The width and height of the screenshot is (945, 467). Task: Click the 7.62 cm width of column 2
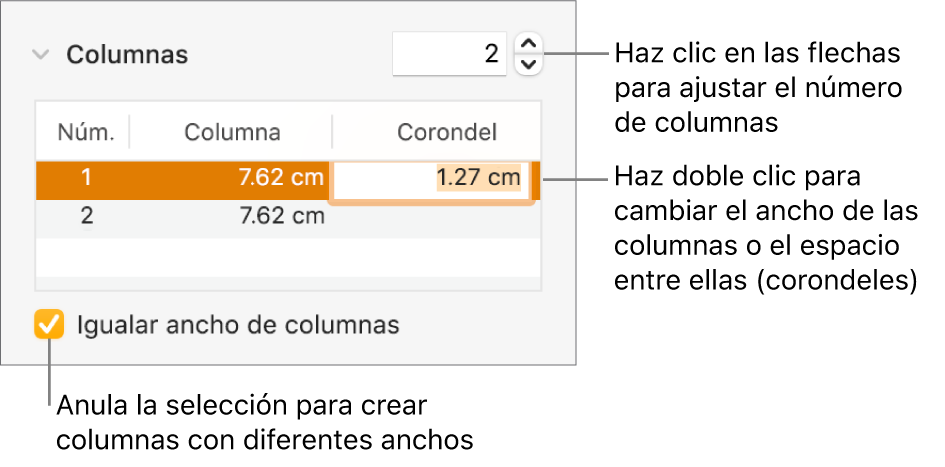pos(281,215)
